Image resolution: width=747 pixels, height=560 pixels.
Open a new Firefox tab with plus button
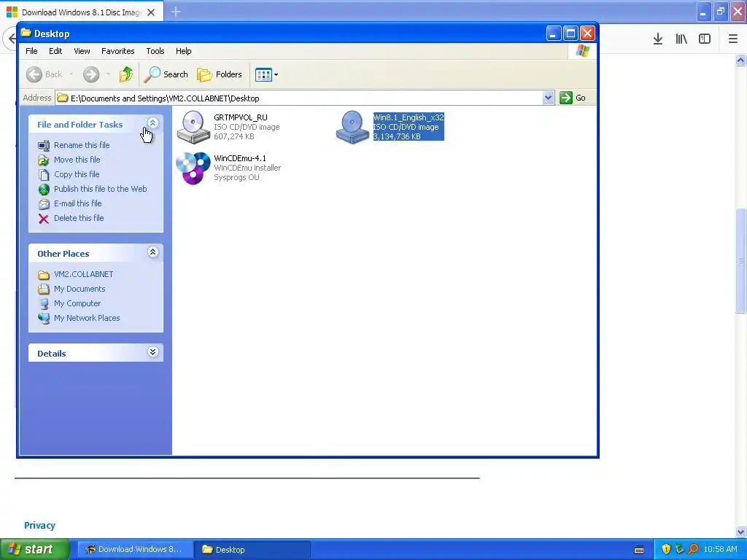[x=176, y=12]
